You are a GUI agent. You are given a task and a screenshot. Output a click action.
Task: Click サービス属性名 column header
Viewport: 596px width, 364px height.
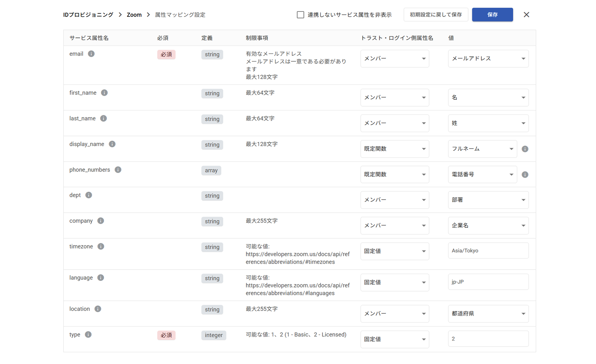click(89, 38)
